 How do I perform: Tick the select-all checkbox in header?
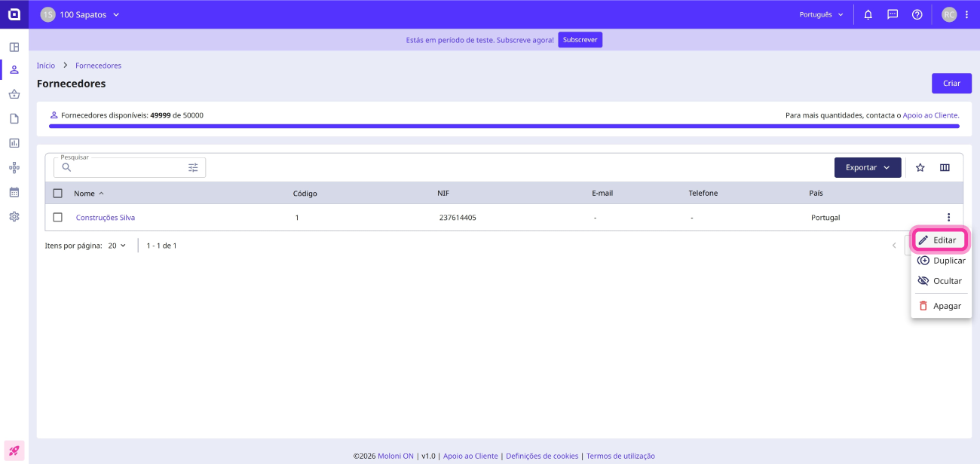(58, 194)
